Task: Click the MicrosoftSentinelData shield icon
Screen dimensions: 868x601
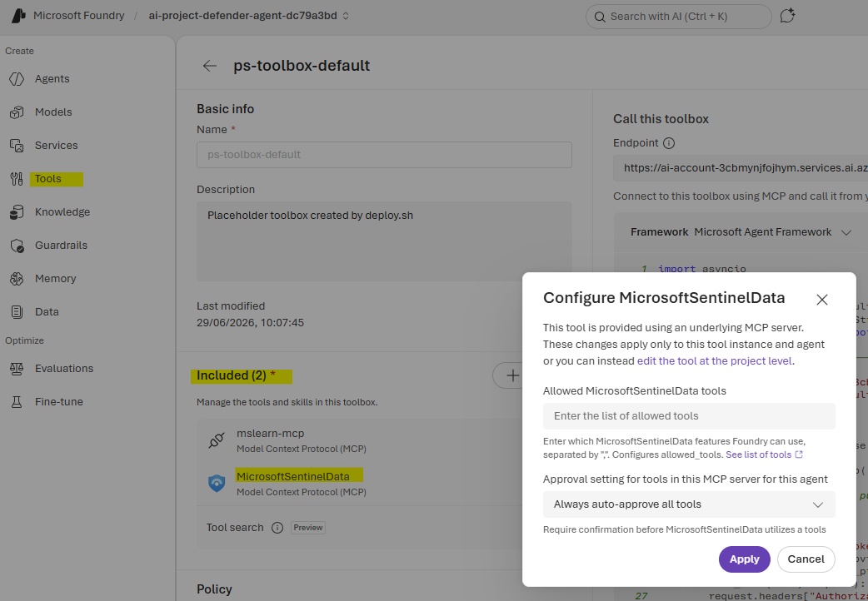Action: 217,484
